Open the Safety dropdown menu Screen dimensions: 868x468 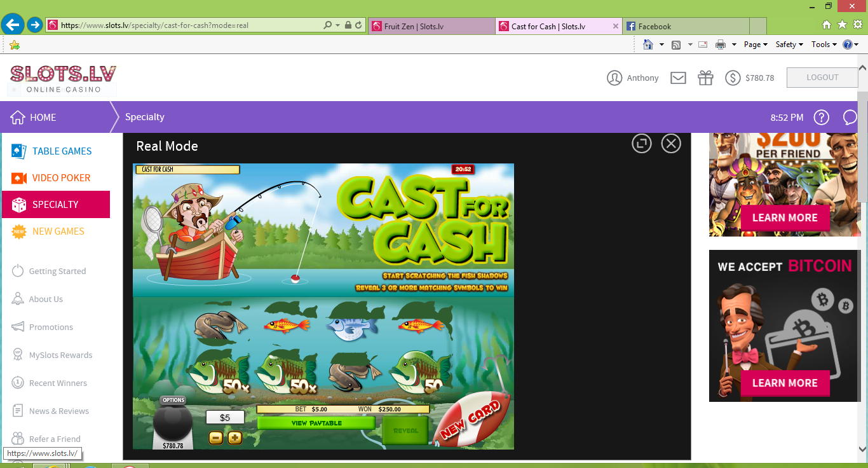pos(789,45)
